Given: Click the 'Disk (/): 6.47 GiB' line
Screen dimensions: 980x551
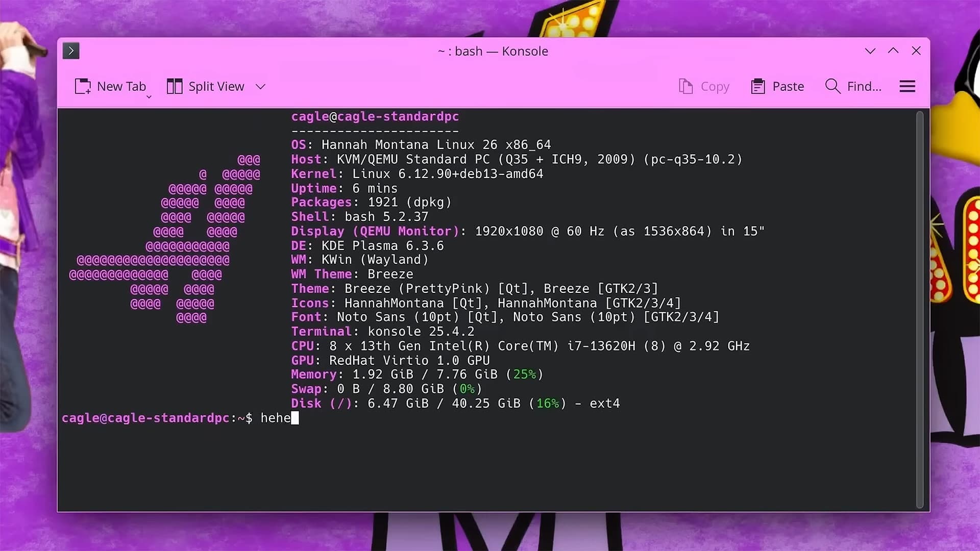Looking at the screenshot, I should [455, 403].
